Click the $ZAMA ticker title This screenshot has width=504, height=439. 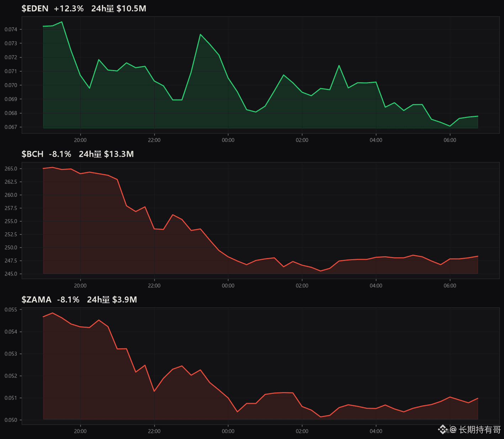click(36, 300)
